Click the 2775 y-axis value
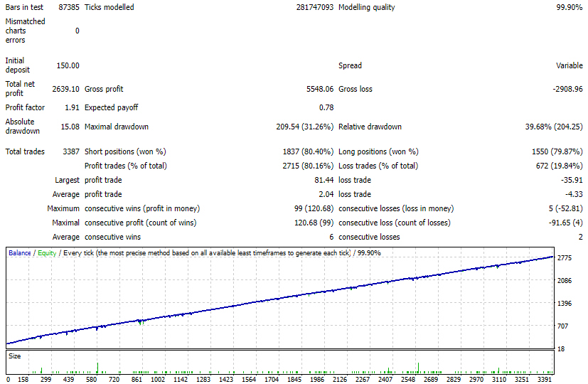 tap(565, 258)
